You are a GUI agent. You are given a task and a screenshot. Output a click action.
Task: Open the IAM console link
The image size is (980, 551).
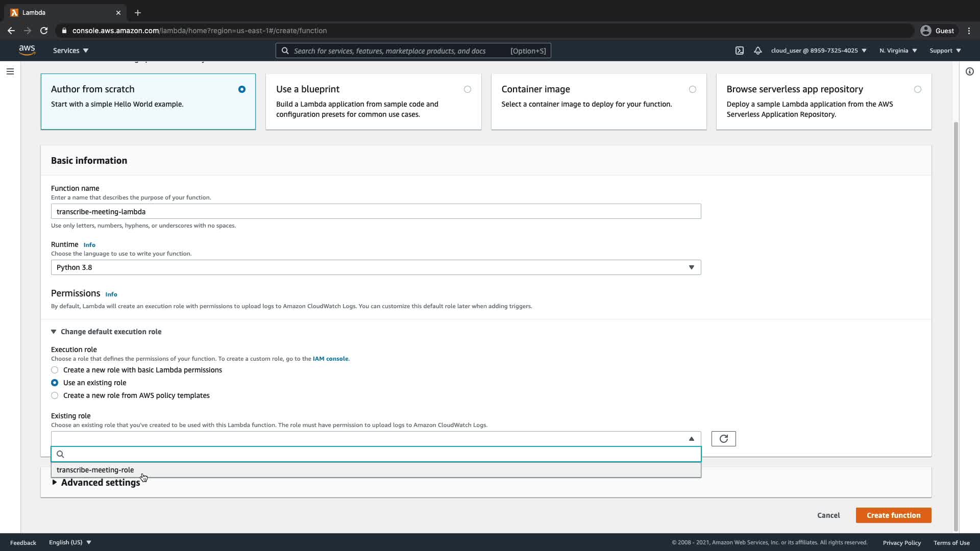[330, 359]
